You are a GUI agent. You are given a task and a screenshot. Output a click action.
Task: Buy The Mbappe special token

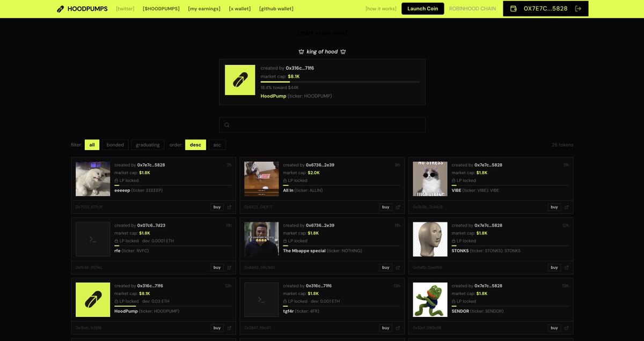coord(385,268)
